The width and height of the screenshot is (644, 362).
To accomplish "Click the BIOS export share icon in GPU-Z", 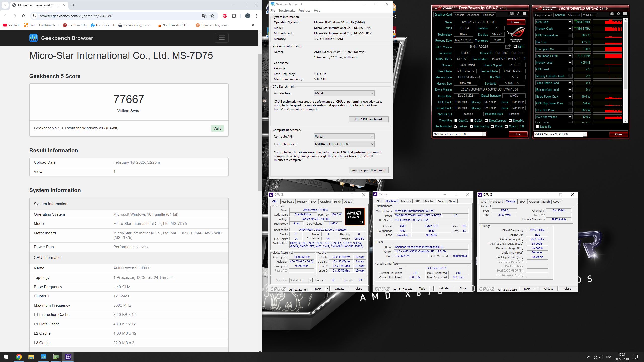I will pyautogui.click(x=508, y=47).
